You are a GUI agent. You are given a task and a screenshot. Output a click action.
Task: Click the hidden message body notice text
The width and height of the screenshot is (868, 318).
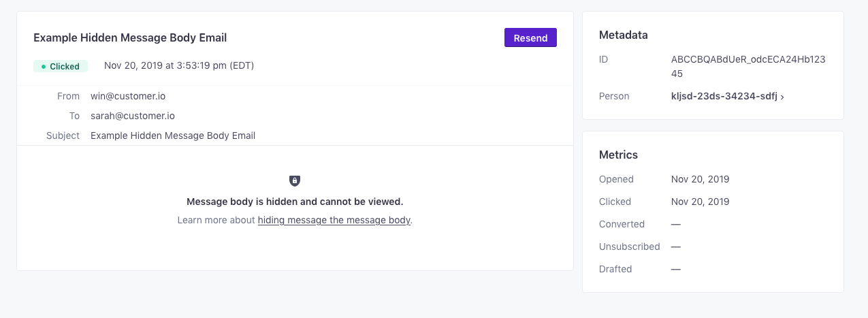295,202
